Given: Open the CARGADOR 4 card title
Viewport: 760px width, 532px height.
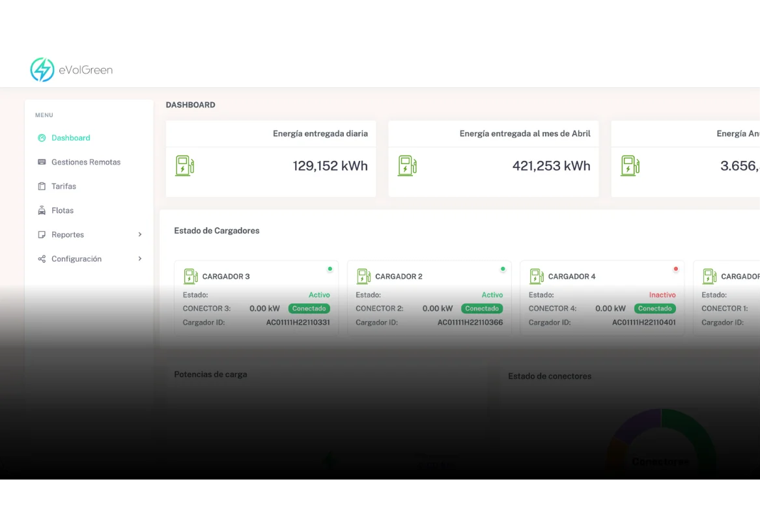Looking at the screenshot, I should (572, 276).
